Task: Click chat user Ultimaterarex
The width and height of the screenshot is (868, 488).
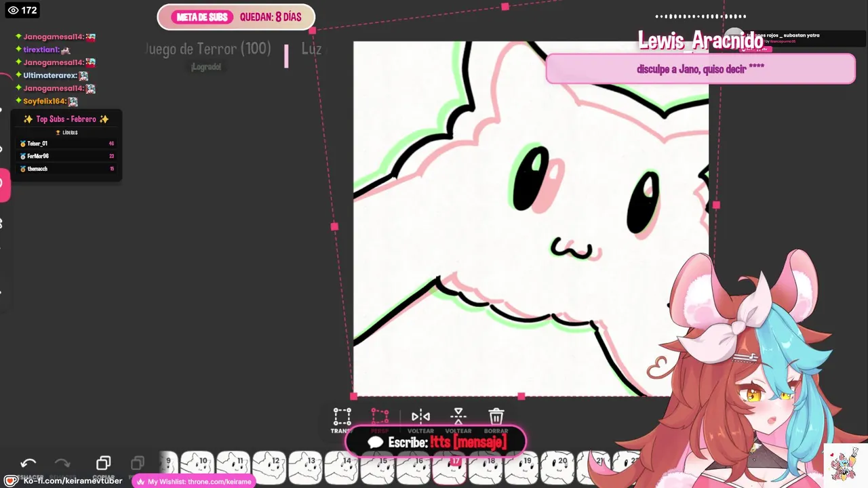Action: [x=50, y=75]
